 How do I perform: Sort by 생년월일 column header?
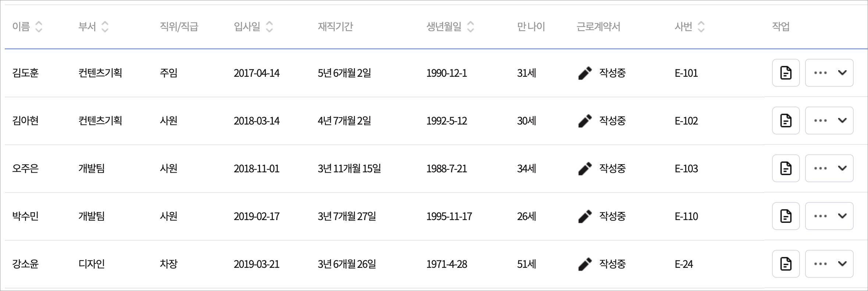470,26
